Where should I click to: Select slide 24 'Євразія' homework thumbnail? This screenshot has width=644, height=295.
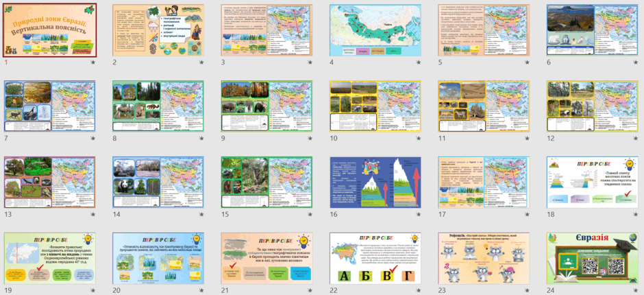click(x=592, y=259)
